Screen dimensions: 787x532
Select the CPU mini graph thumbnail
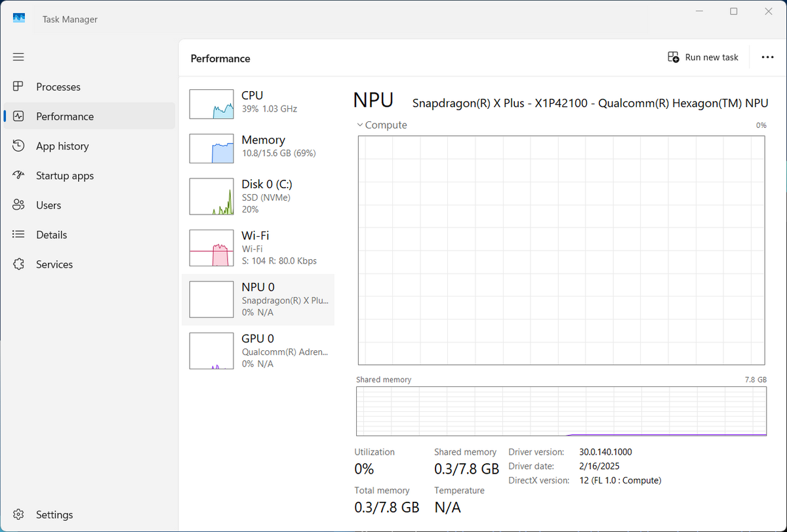pyautogui.click(x=211, y=104)
